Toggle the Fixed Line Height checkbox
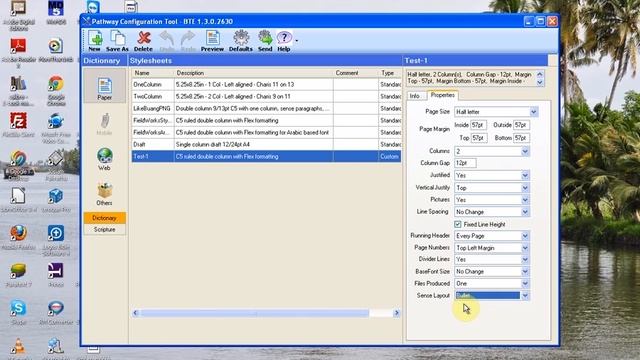The height and width of the screenshot is (360, 640). coord(458,224)
